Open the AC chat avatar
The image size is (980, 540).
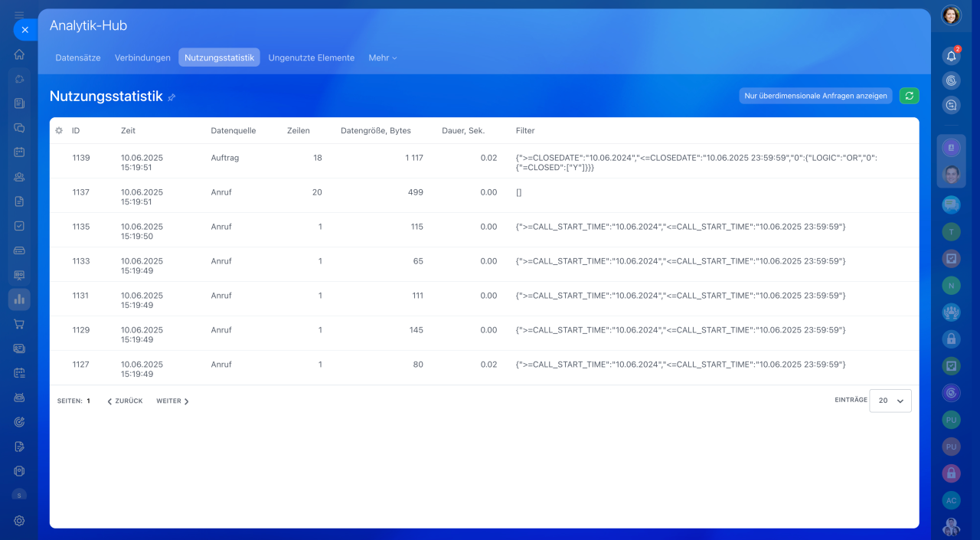click(951, 500)
